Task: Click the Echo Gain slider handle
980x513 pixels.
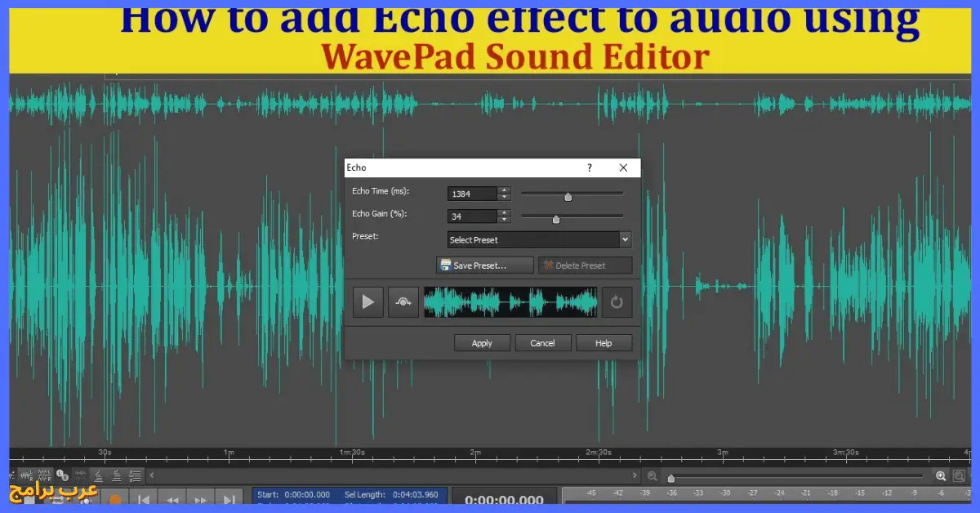Action: 556,219
